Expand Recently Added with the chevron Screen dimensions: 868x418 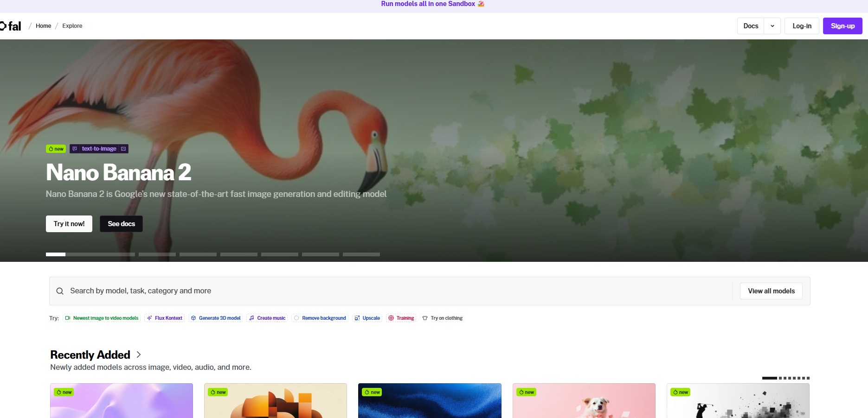click(139, 355)
